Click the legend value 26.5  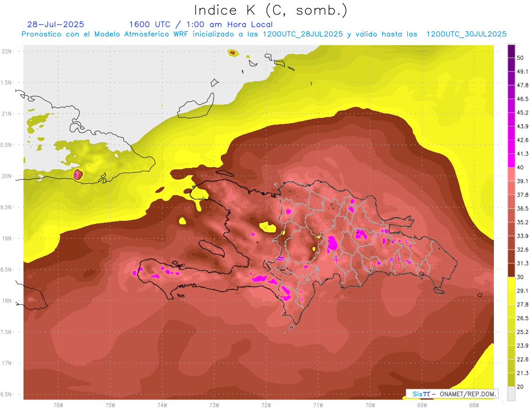(x=522, y=318)
